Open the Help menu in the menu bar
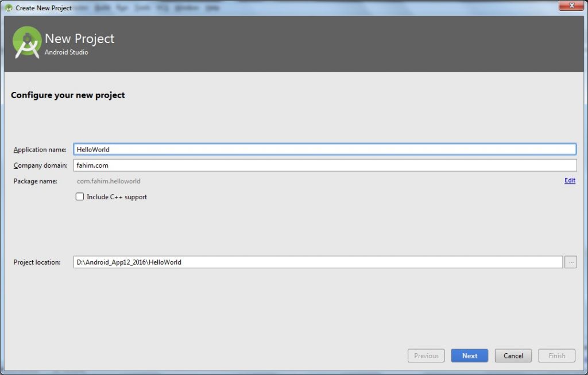 coord(212,7)
